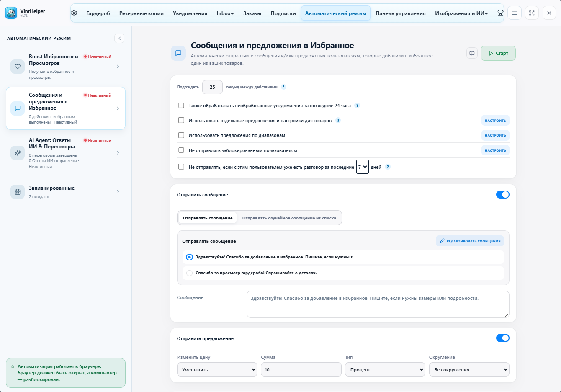Switch to Резервные копии tab
Viewport: 561px width, 392px height.
[142, 13]
